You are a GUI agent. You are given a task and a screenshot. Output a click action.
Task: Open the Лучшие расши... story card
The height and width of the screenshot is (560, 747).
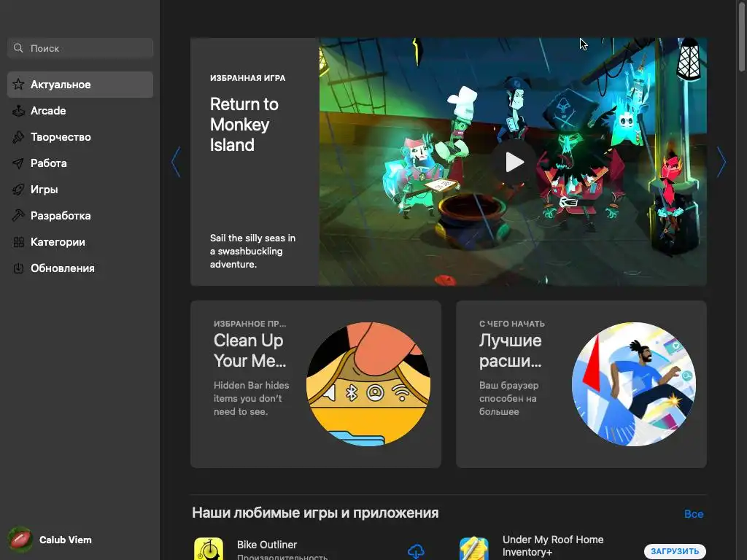581,384
